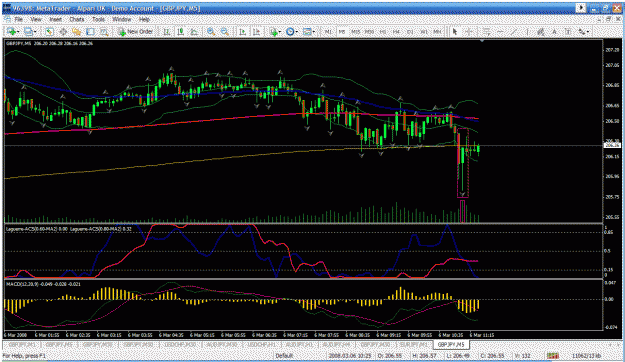Screen dimensions: 625x362
Task: Show the Market Watch window
Action: pyautogui.click(x=49, y=31)
